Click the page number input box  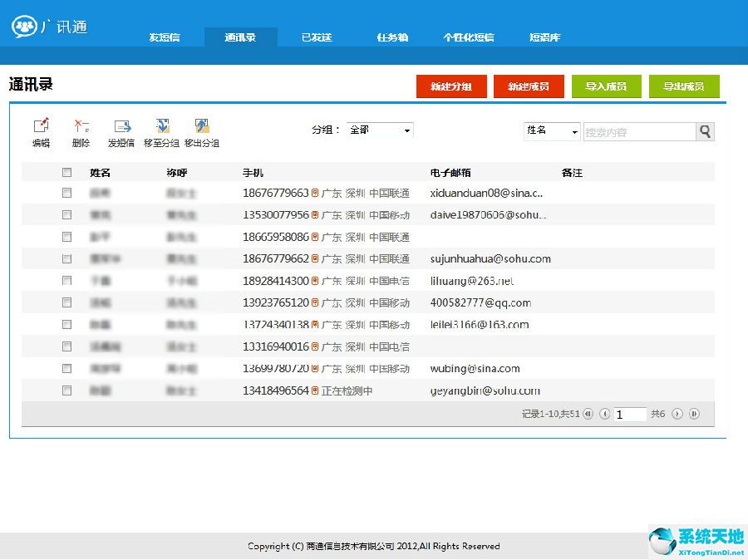pos(630,414)
